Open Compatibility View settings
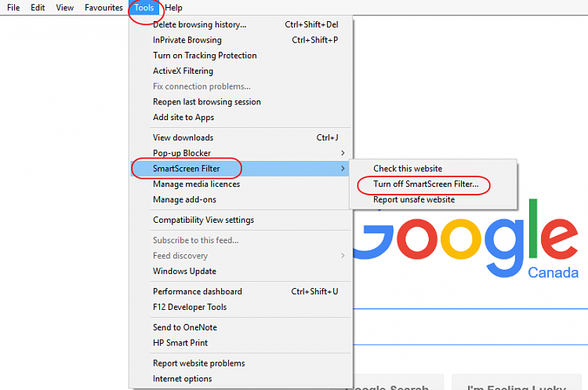Screen dimensions: 588x390 coord(240,220)
